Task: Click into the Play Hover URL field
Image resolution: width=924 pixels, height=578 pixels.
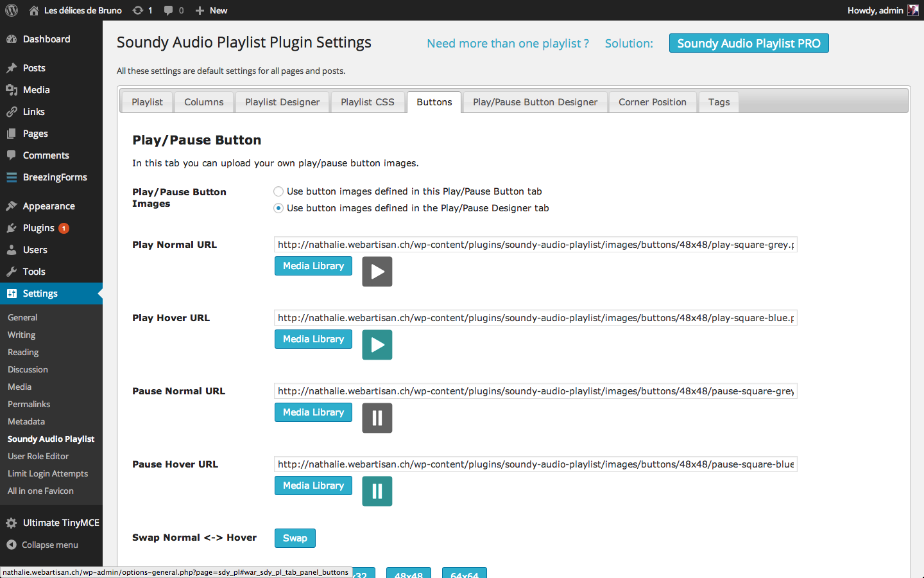Action: point(536,318)
